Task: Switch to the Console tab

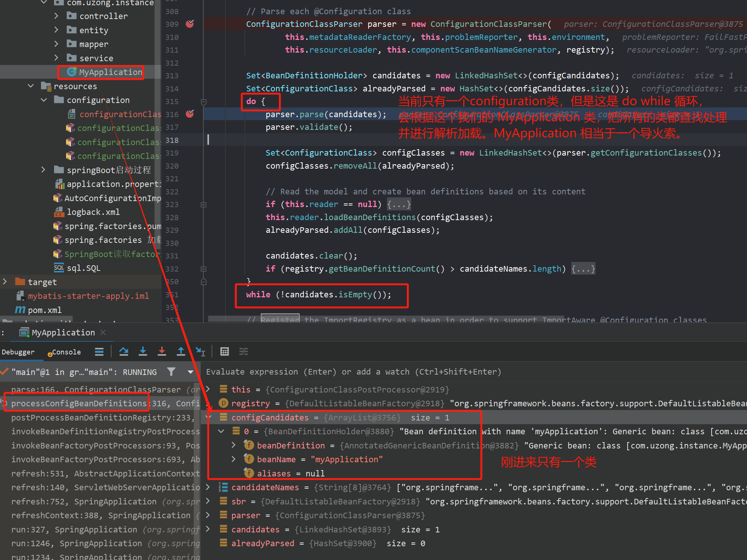Action: coord(66,352)
